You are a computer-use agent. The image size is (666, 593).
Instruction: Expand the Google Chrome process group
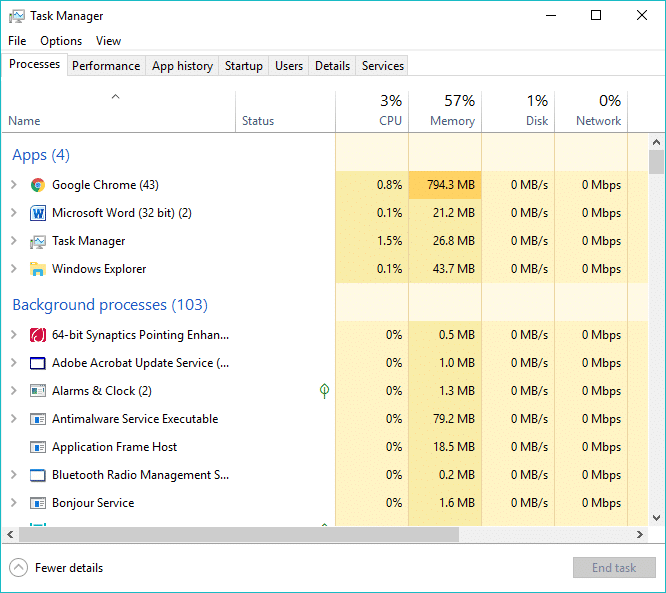[14, 185]
